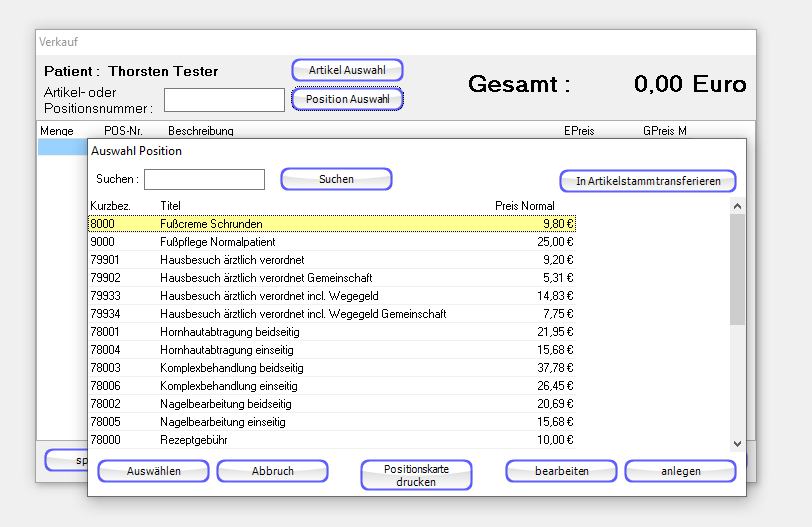Focus the Artikel- oder Positionsnummer field
Screen dimensions: 812x527
click(224, 99)
